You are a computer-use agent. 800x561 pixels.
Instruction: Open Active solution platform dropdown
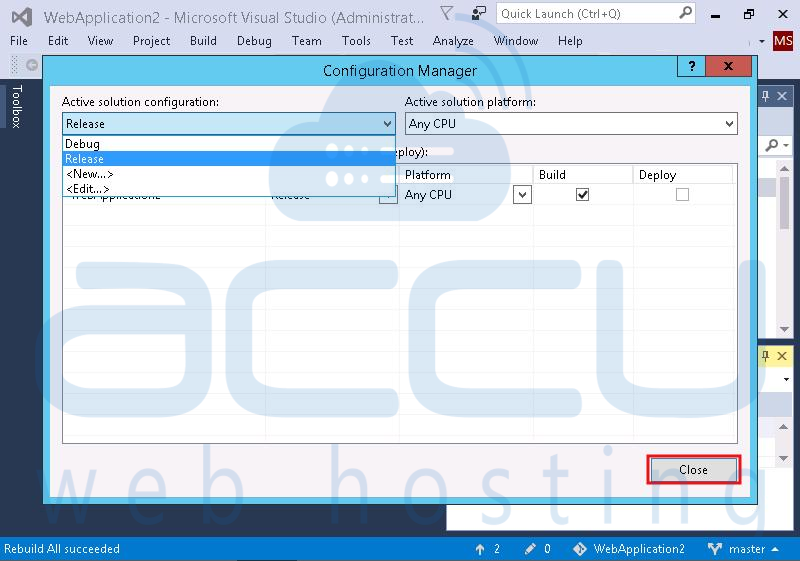coord(571,124)
